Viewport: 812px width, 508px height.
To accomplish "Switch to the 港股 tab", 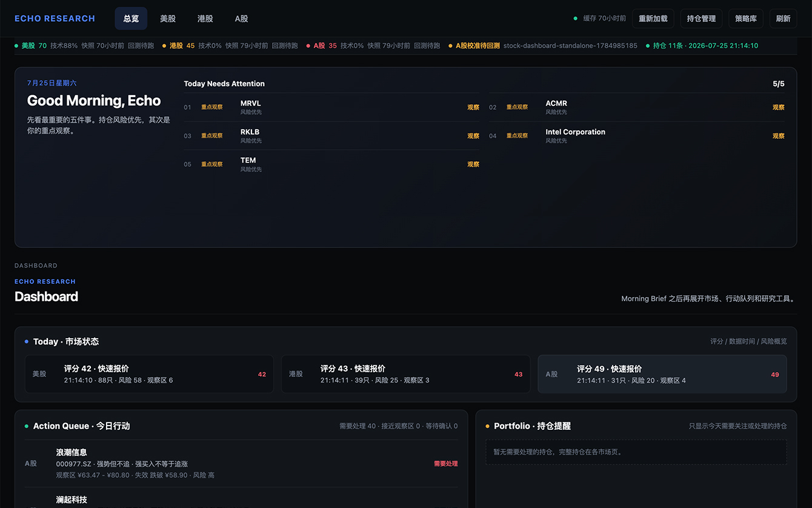I will click(x=205, y=19).
